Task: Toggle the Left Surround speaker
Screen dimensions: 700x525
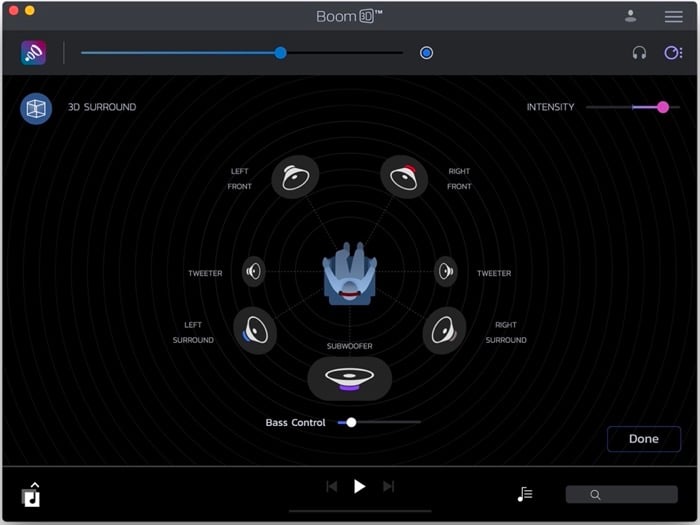Action: [255, 331]
